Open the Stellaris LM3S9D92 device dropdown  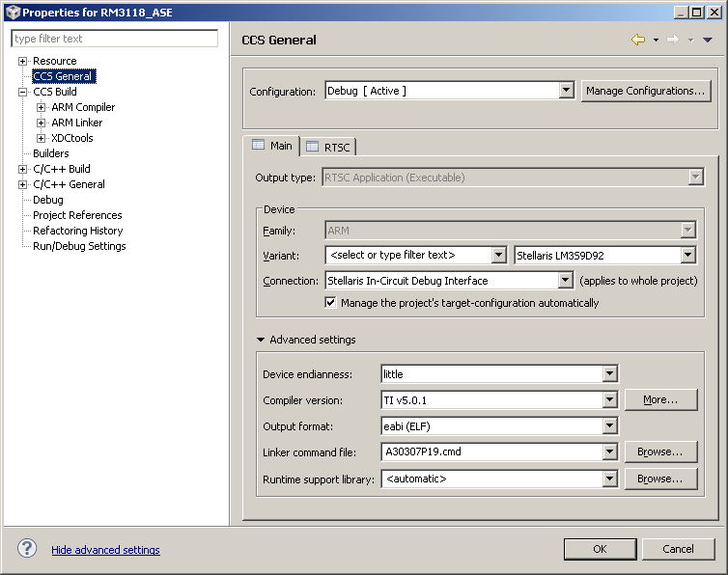click(687, 255)
